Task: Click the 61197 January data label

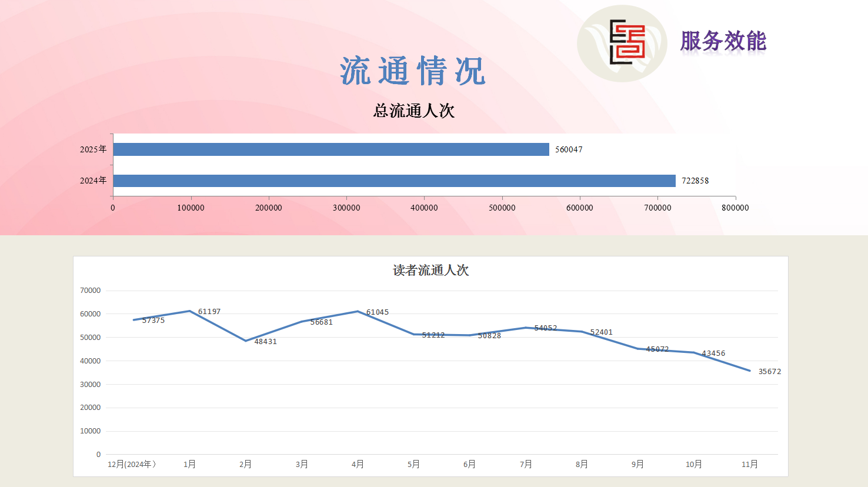Action: (209, 312)
